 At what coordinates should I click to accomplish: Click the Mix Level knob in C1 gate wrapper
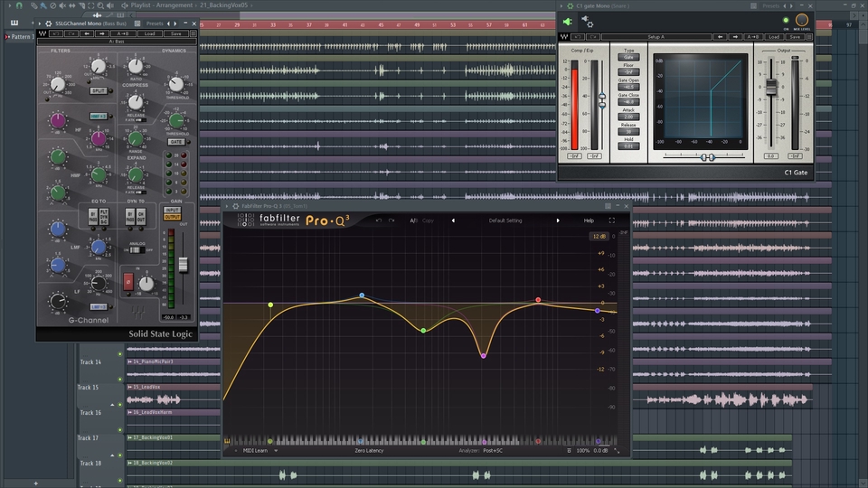pyautogui.click(x=802, y=21)
